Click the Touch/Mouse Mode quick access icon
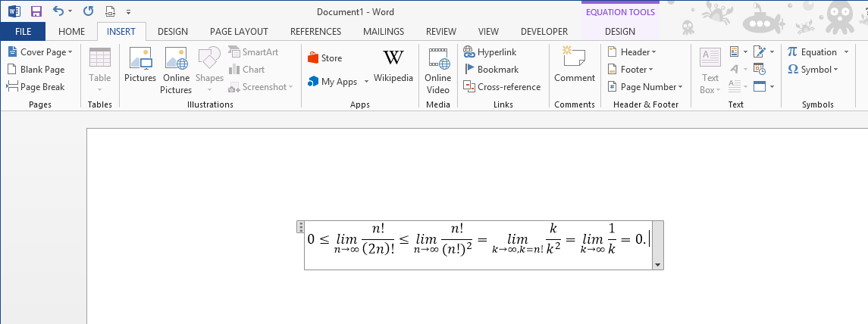Viewport: 868px width, 324px height. click(110, 11)
